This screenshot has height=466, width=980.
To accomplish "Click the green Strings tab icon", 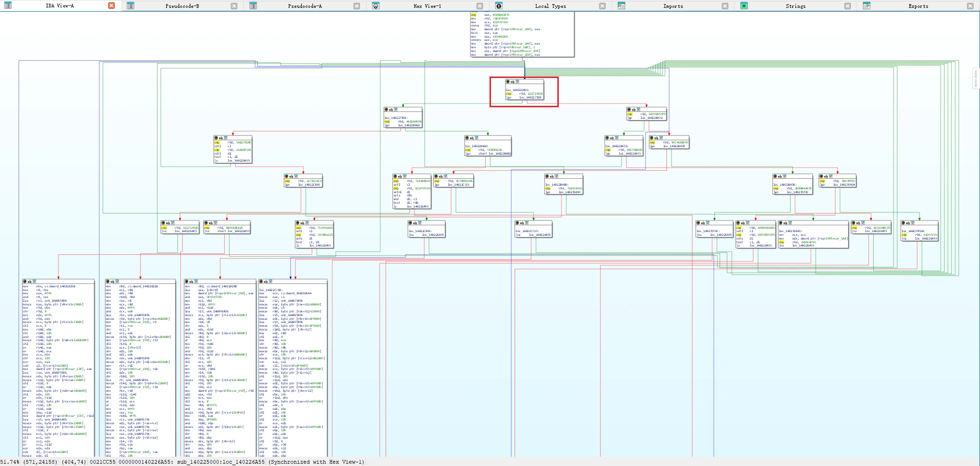I will click(x=744, y=6).
